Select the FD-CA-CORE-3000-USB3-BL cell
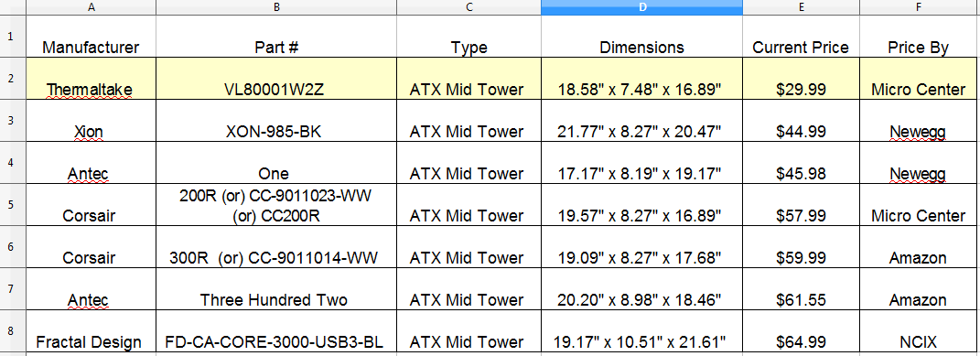This screenshot has width=980, height=356. pos(276,331)
